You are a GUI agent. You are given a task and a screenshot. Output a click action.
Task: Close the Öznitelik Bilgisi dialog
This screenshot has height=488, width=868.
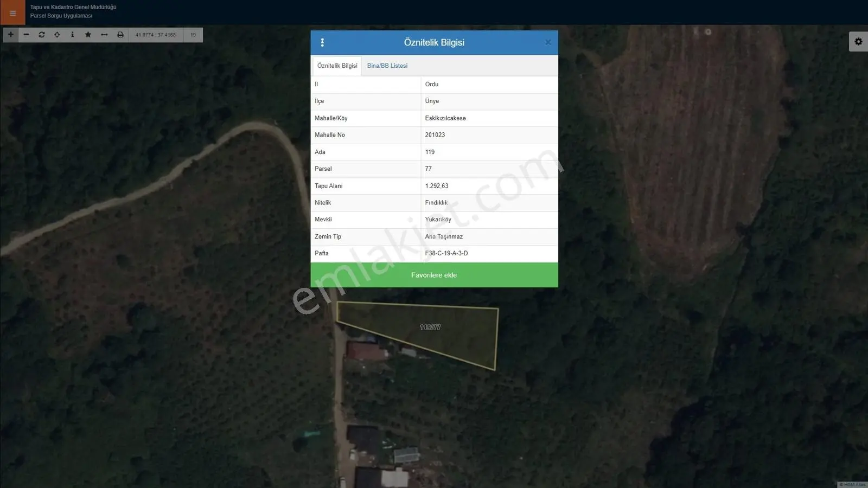[548, 42]
